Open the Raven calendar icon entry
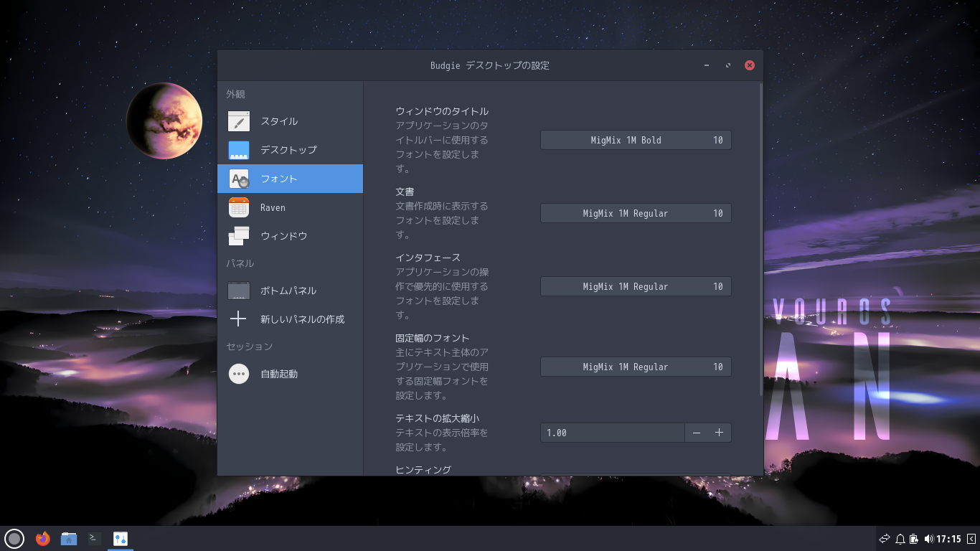 click(x=239, y=207)
